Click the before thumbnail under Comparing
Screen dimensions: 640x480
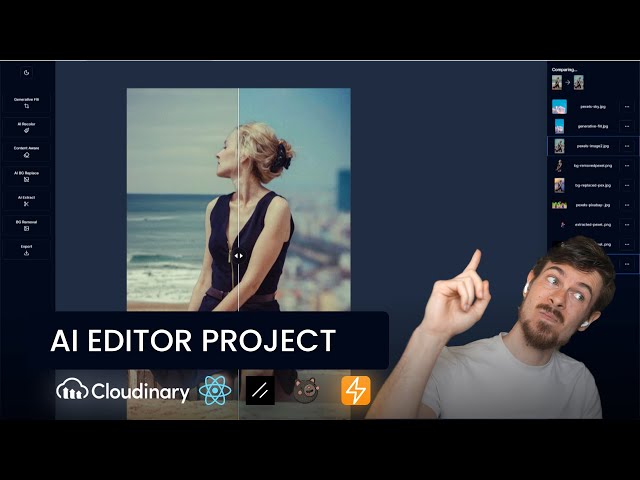557,82
